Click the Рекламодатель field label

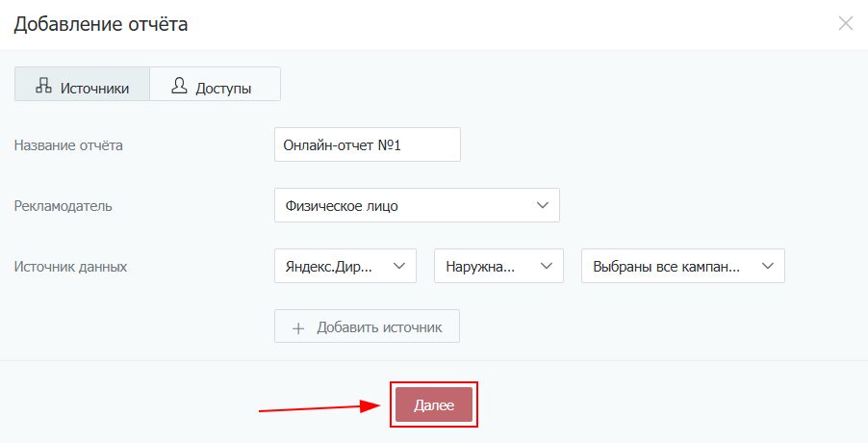point(63,205)
